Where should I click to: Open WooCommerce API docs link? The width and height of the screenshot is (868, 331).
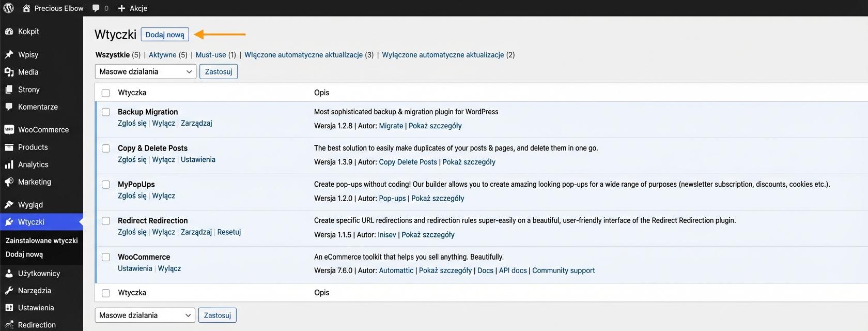(513, 270)
